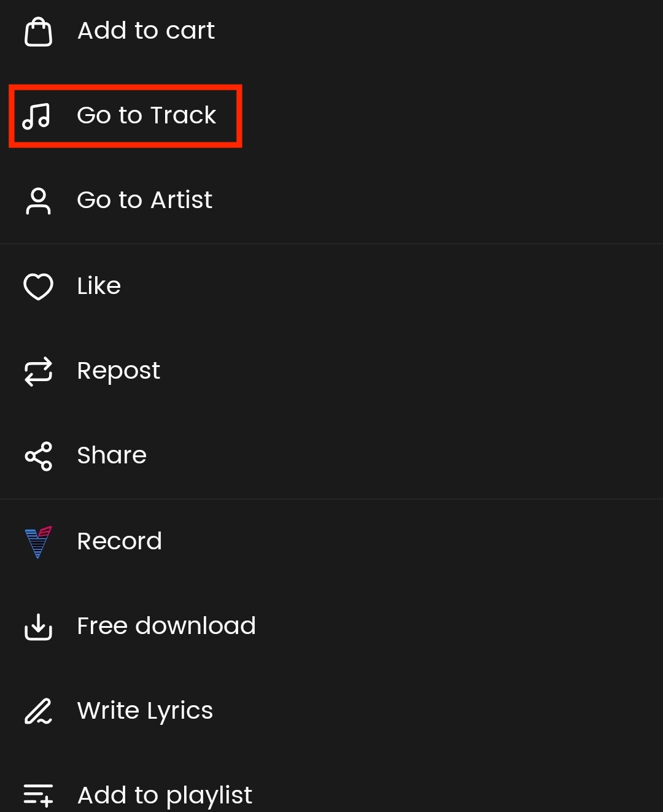Choose Go to Artist from menu
This screenshot has height=812, width=663.
pyautogui.click(x=144, y=200)
